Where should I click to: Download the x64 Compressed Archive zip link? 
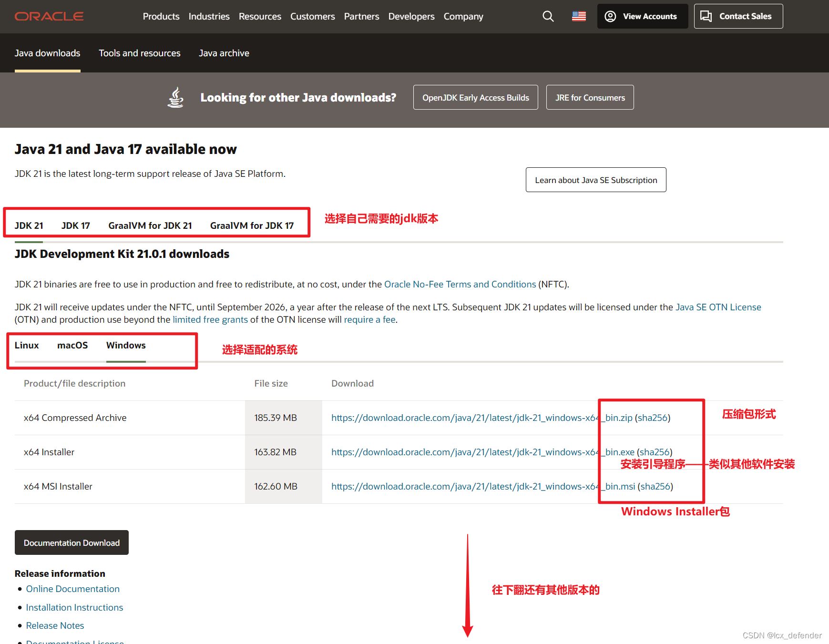tap(482, 418)
